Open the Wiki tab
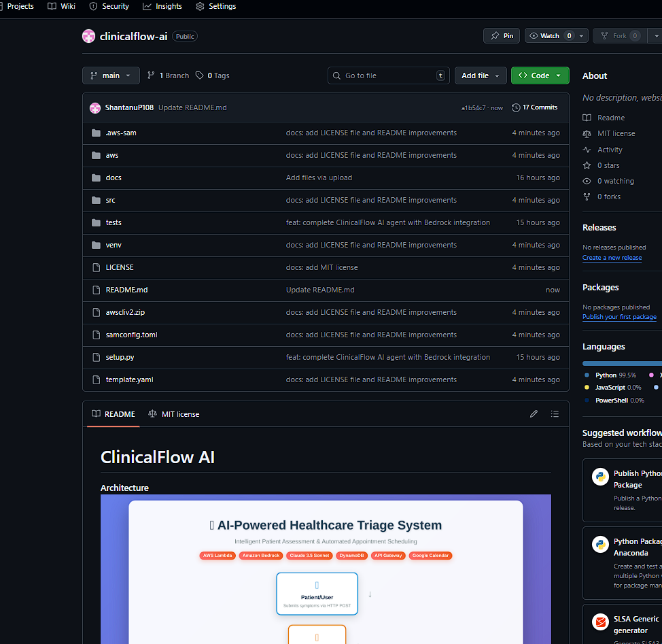 [x=62, y=6]
